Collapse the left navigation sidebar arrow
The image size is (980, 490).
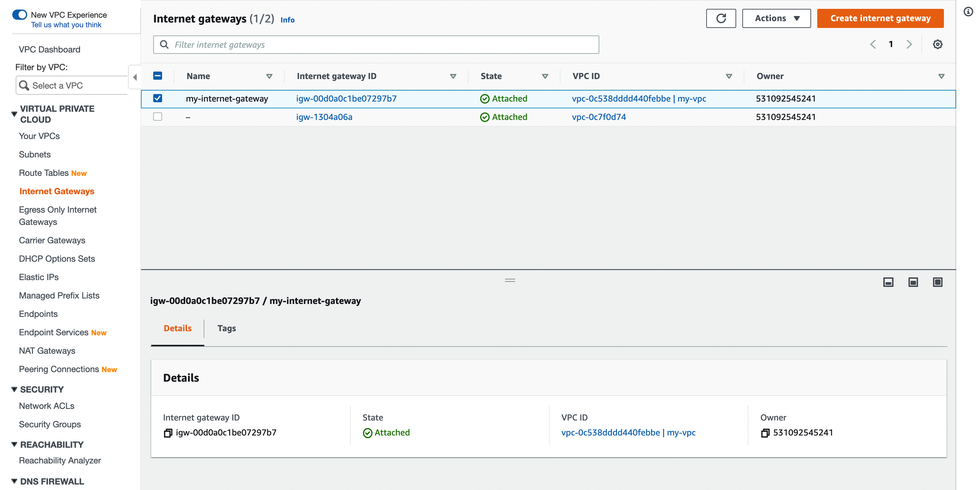135,77
